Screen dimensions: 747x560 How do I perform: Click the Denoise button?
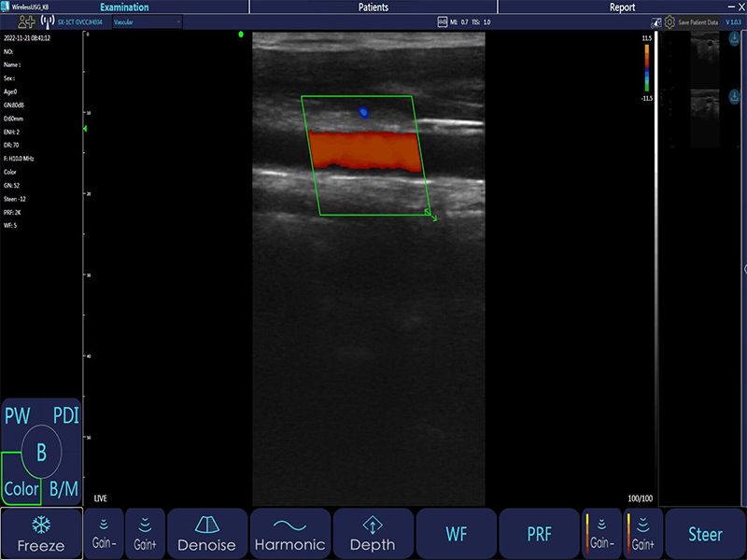coord(206,534)
